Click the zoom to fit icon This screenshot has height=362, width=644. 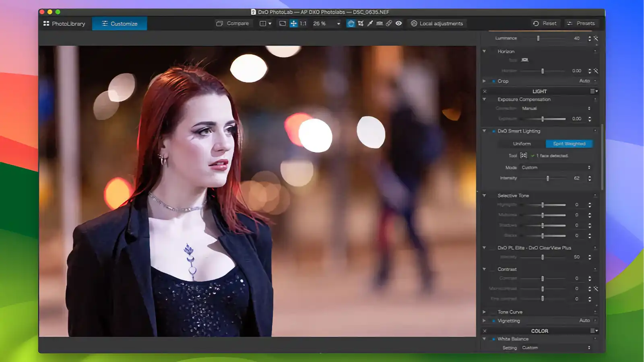pyautogui.click(x=282, y=23)
